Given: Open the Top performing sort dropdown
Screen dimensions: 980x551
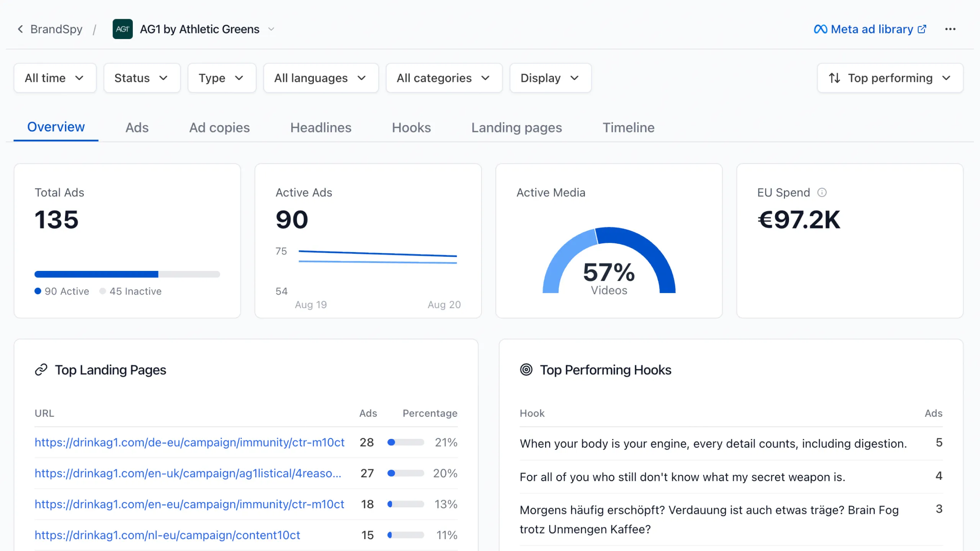Looking at the screenshot, I should [890, 78].
